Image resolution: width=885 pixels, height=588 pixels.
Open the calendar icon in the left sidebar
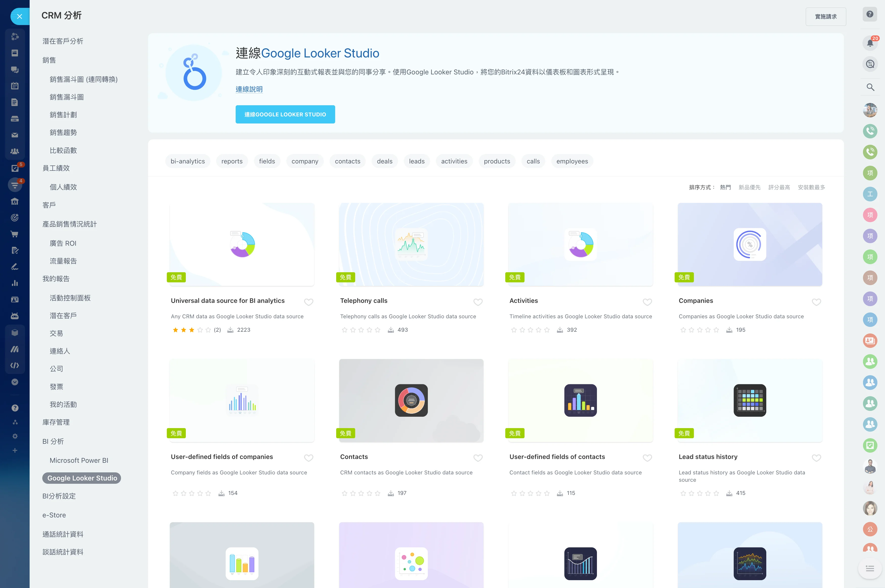(15, 86)
